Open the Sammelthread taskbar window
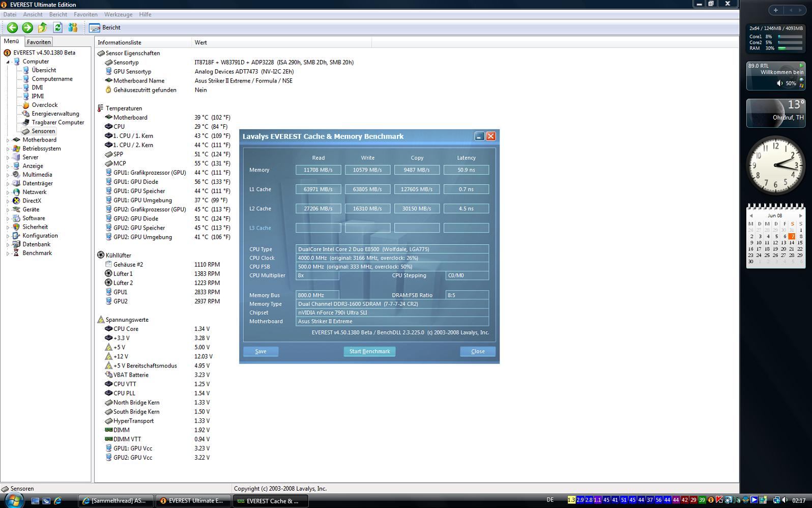812x508 pixels. click(116, 501)
